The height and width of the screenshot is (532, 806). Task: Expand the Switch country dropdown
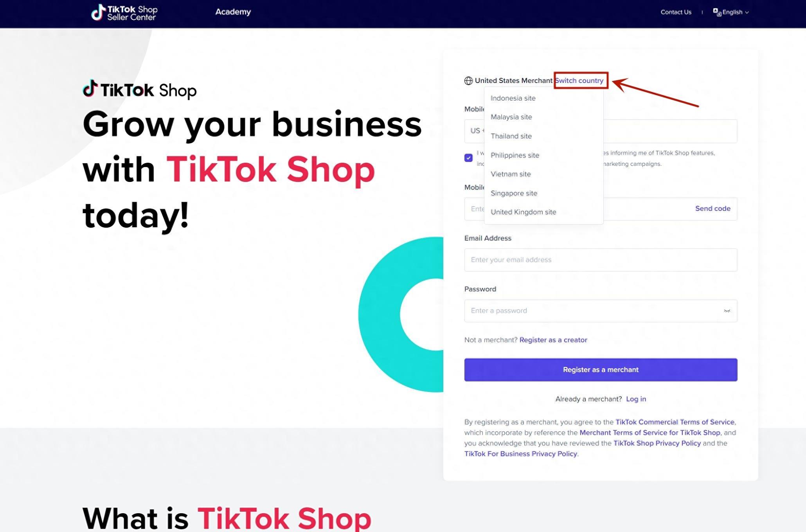[579, 80]
